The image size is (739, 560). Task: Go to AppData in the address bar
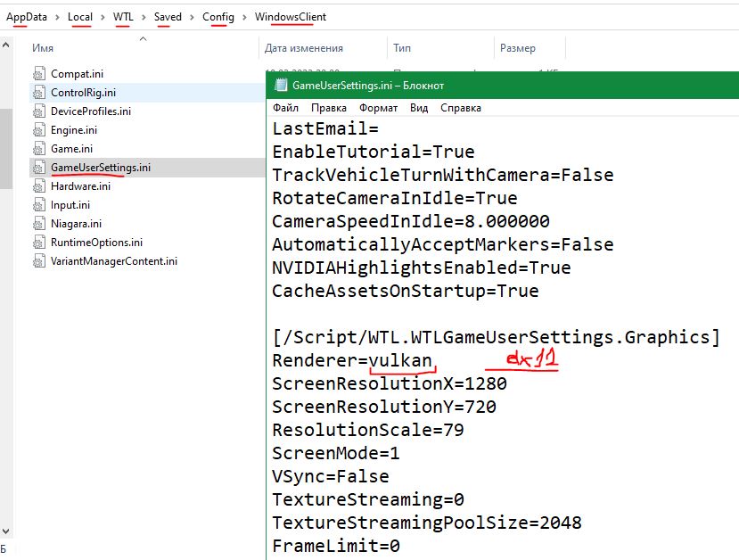pyautogui.click(x=27, y=17)
